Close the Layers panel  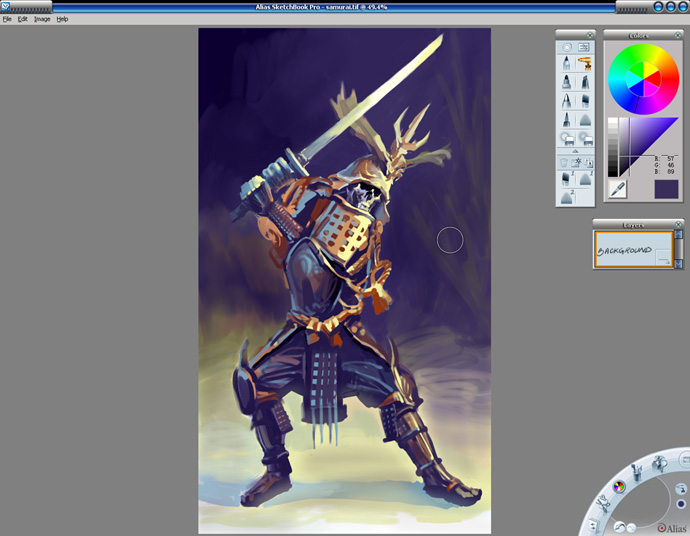pos(678,224)
